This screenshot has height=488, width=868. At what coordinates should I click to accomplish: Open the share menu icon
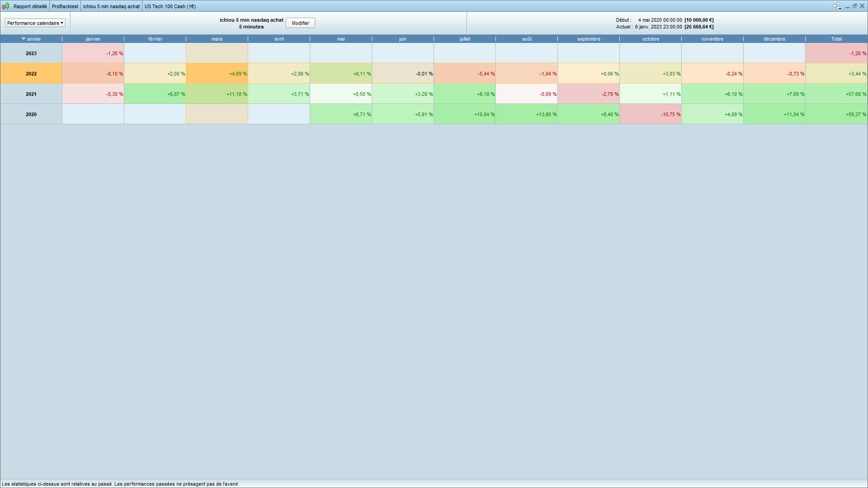pos(837,6)
